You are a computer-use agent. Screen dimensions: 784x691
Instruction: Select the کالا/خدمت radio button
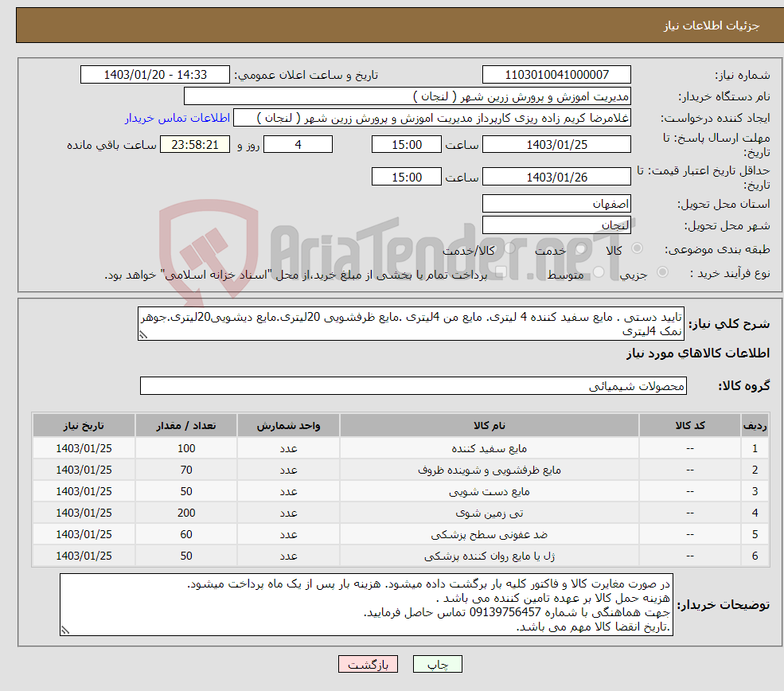(x=509, y=248)
